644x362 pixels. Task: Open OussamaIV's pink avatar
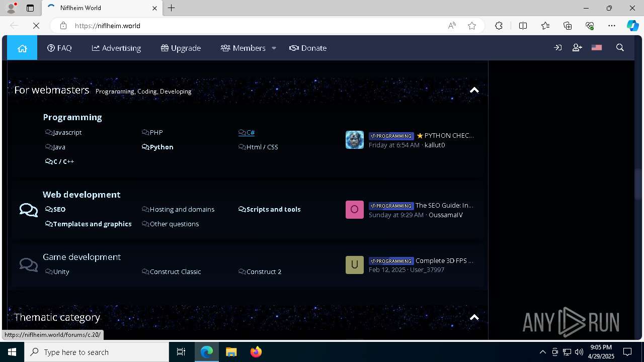[355, 210]
